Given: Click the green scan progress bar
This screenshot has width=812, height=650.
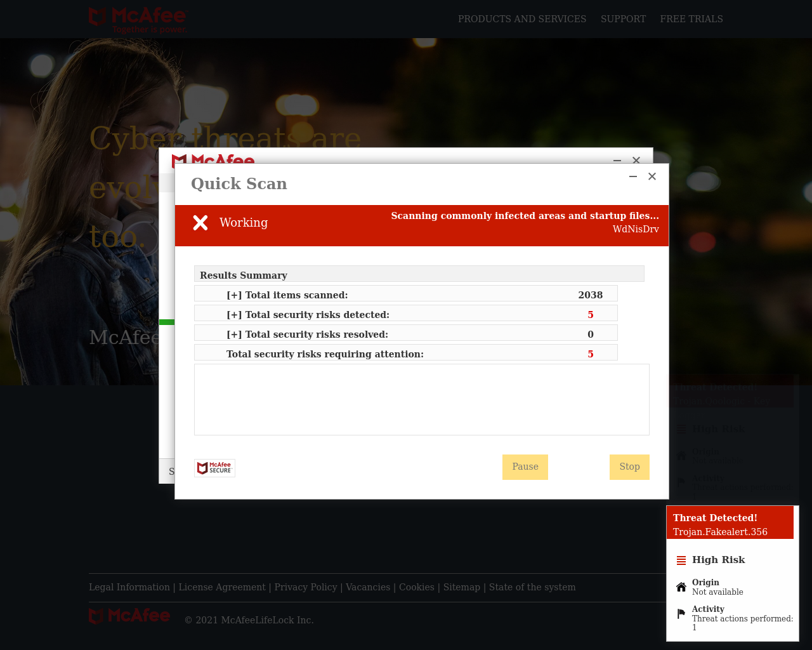Looking at the screenshot, I should pyautogui.click(x=167, y=322).
